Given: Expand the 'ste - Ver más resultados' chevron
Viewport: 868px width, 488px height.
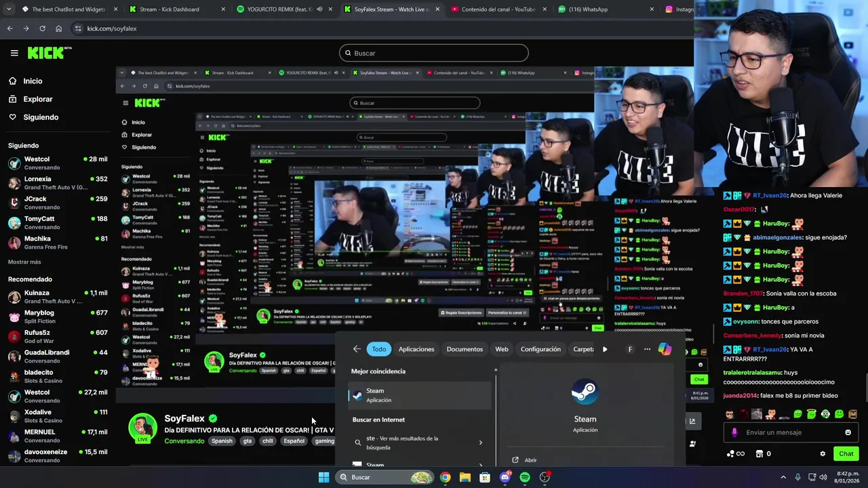Looking at the screenshot, I should tap(480, 443).
